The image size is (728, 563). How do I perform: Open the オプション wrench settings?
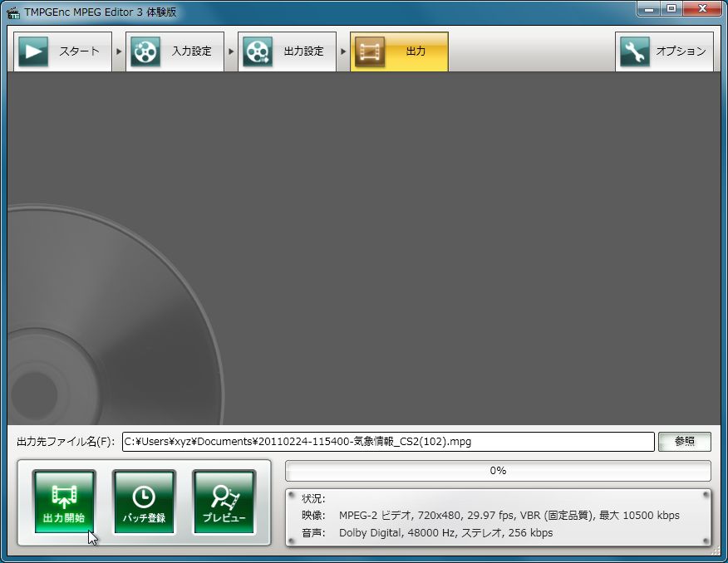664,51
